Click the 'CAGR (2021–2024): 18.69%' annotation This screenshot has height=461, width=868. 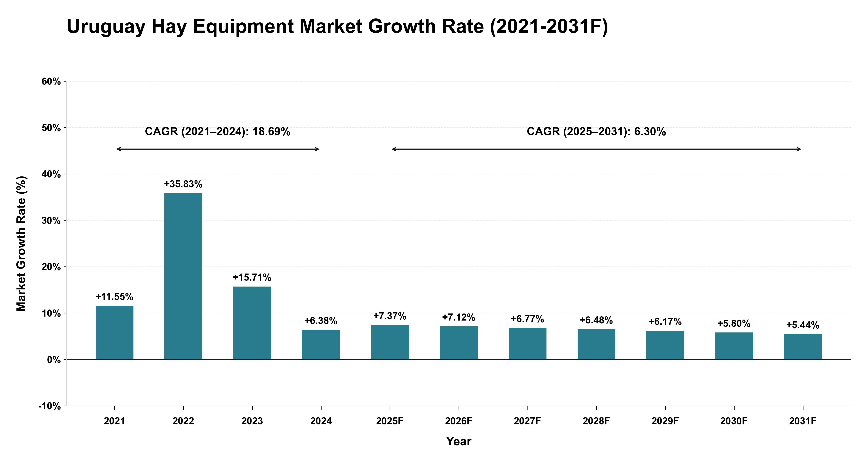tap(218, 131)
